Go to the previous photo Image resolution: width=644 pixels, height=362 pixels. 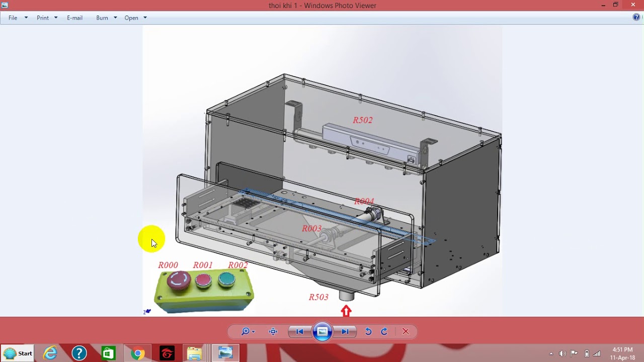point(299,331)
